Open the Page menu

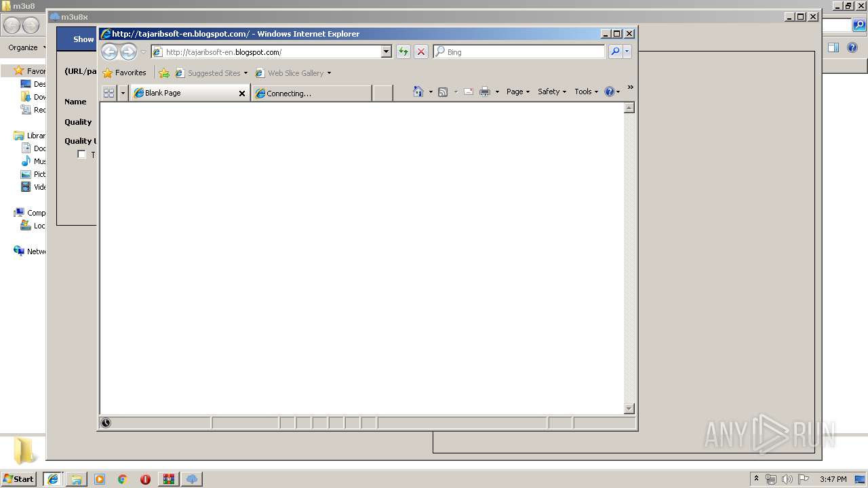click(x=518, y=91)
